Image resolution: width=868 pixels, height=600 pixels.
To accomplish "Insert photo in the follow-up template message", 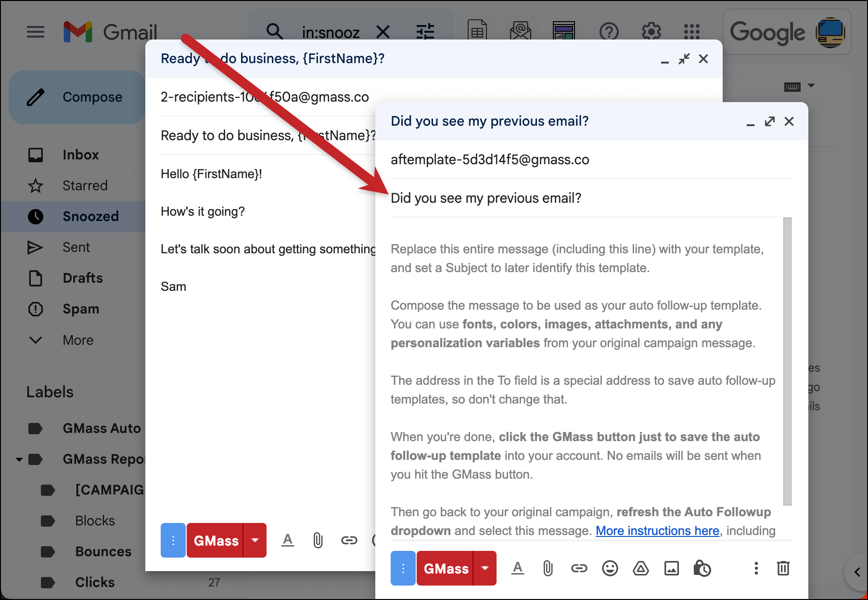I will (x=672, y=568).
